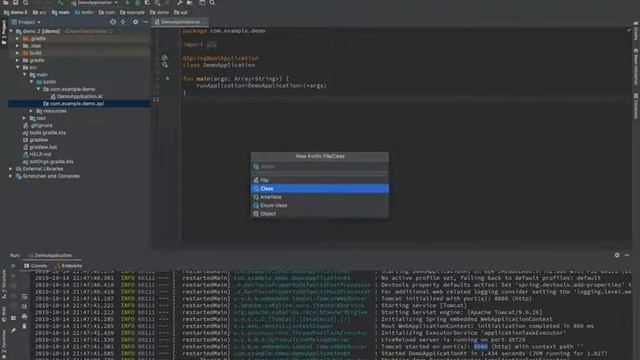Open the Database tool window on right stripe
This screenshot has width=640, height=360.
(x=636, y=106)
